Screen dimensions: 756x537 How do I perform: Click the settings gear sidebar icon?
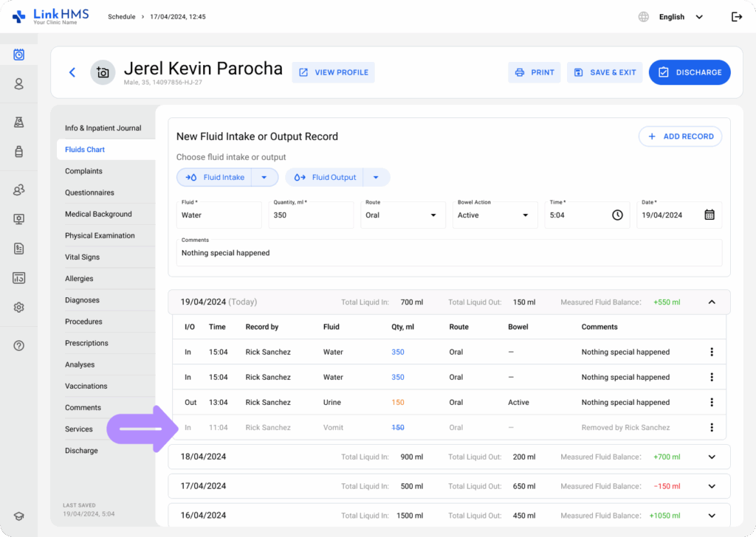(x=19, y=307)
